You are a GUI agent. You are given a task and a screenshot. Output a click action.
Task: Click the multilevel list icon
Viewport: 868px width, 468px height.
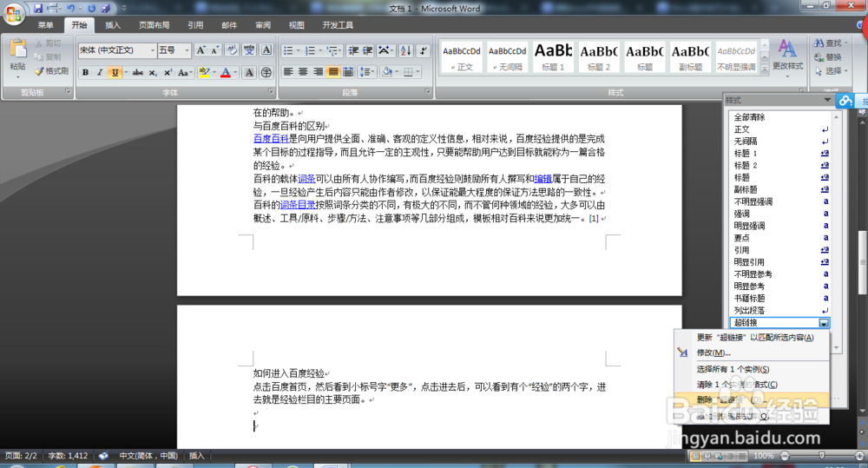pyautogui.click(x=332, y=51)
